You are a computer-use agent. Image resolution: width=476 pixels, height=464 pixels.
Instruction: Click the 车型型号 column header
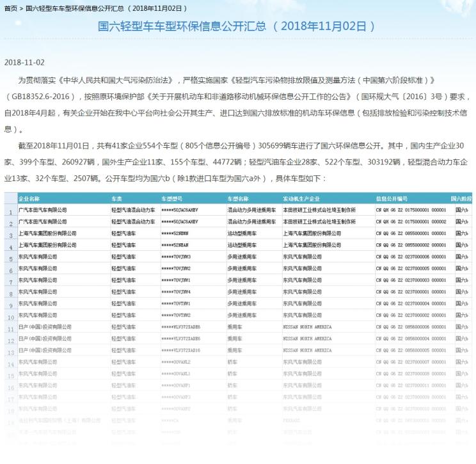coord(172,199)
